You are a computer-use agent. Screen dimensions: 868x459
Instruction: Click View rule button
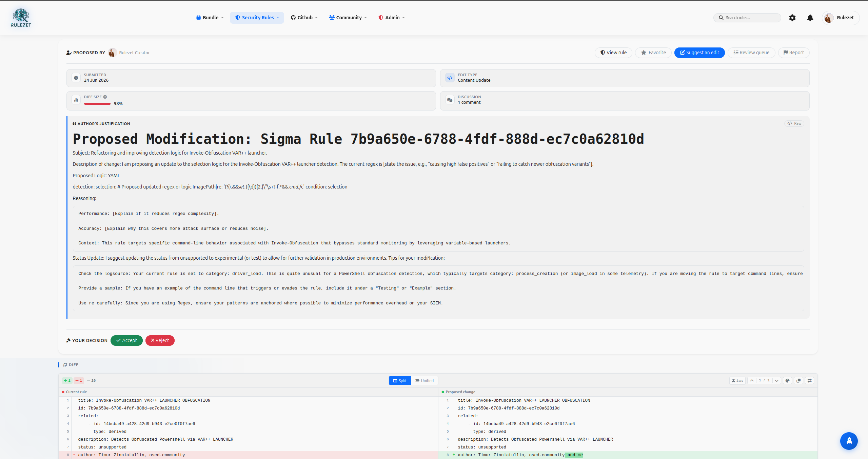[x=613, y=53]
